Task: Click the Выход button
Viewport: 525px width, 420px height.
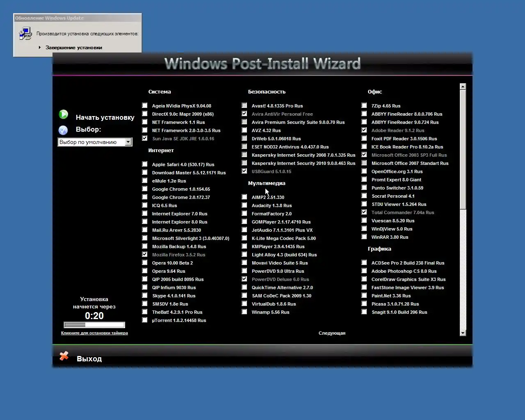Action: point(89,358)
